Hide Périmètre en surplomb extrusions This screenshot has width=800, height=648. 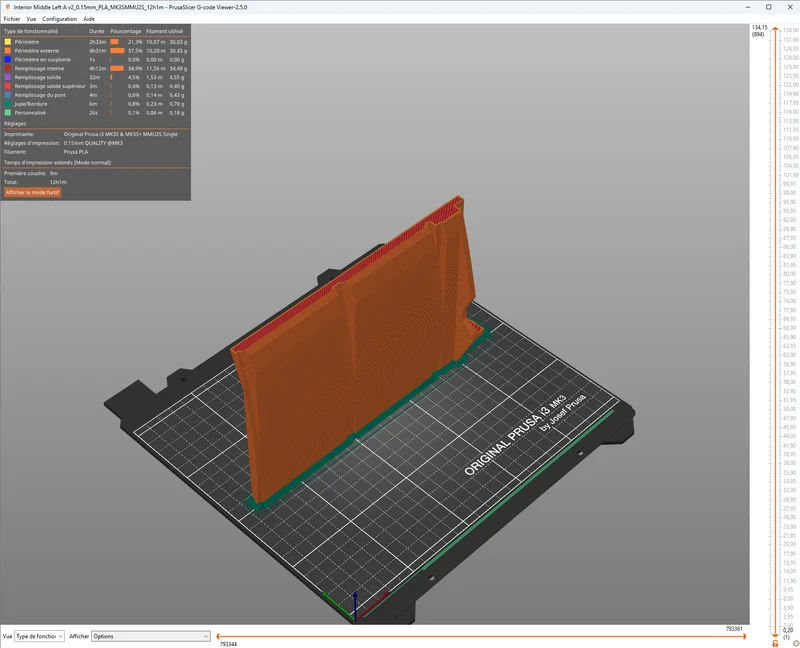pyautogui.click(x=95, y=60)
